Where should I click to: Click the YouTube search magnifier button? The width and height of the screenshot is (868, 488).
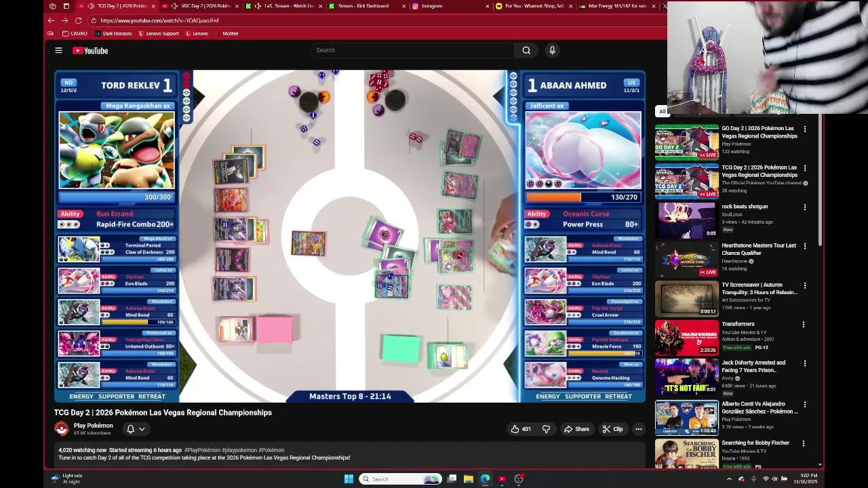(x=526, y=50)
